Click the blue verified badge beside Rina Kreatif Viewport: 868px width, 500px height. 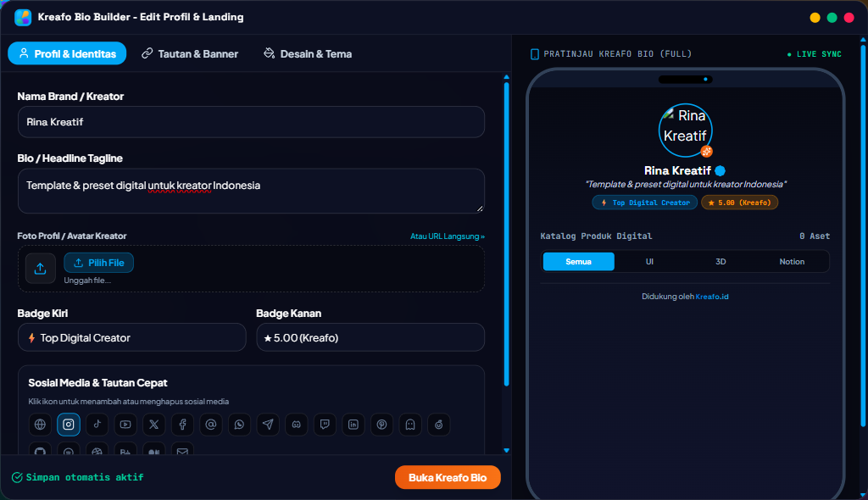click(721, 170)
